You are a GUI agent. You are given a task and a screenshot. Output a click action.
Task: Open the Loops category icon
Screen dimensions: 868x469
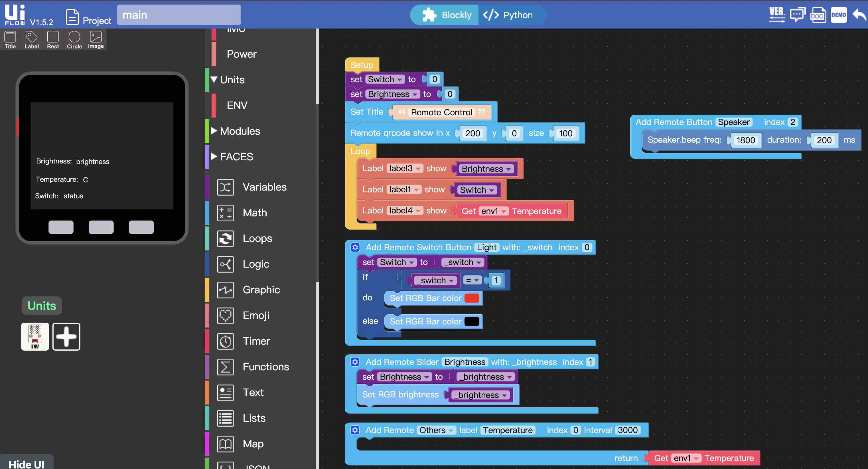[226, 238]
